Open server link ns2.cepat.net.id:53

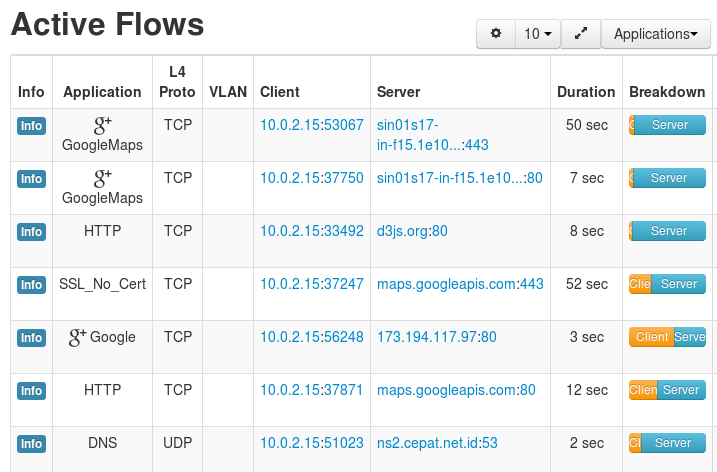pos(437,443)
